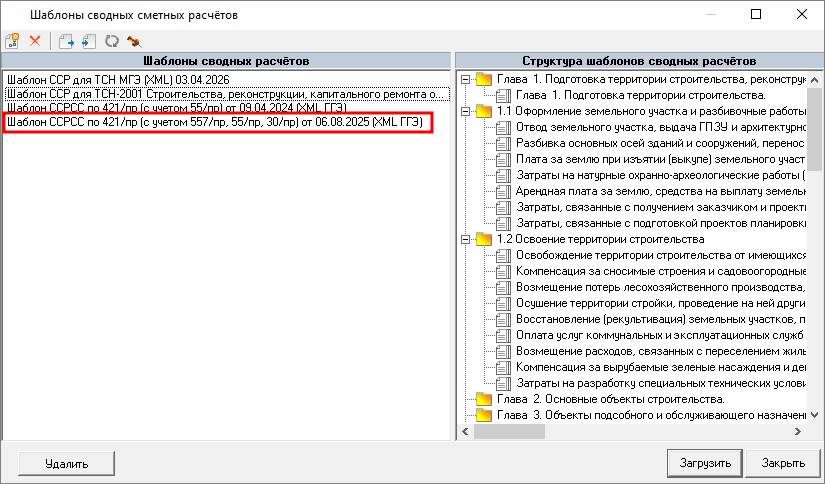Click the Закрыть button

[x=783, y=463]
